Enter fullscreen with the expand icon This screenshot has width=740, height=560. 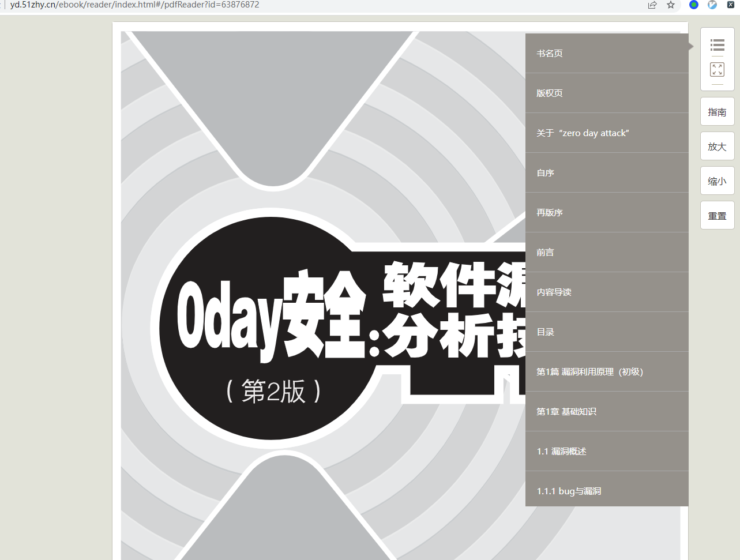(x=717, y=70)
